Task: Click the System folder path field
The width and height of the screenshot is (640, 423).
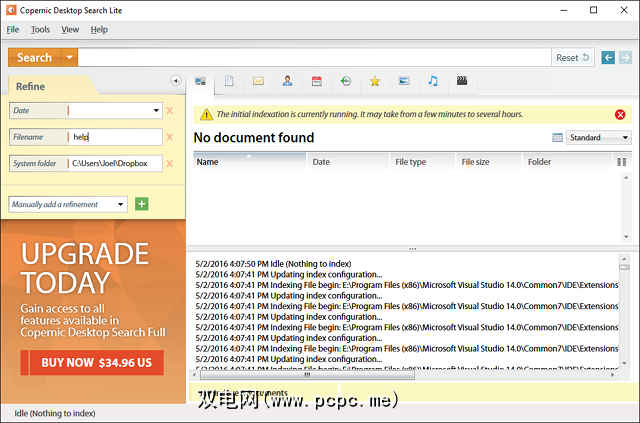Action: click(x=115, y=163)
